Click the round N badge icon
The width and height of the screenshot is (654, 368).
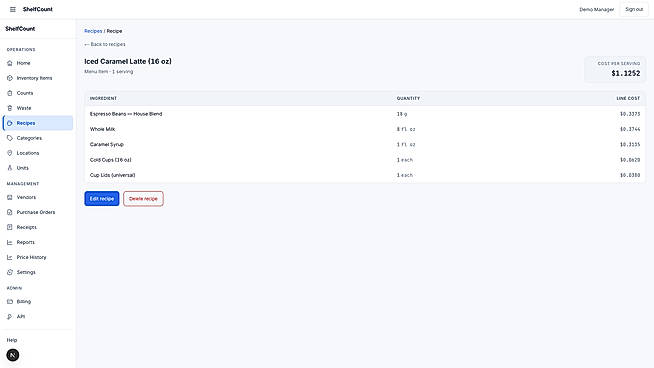[x=13, y=355]
